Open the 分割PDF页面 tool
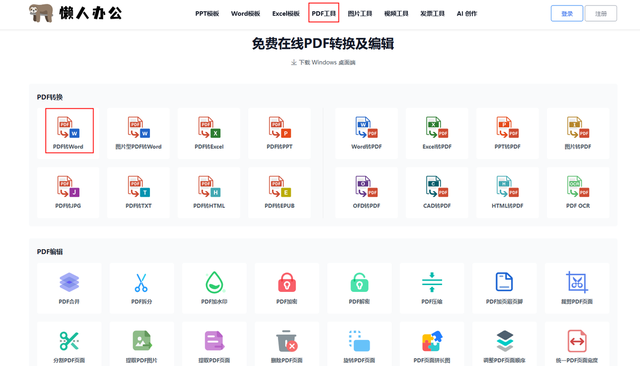The width and height of the screenshot is (640, 366). pyautogui.click(x=69, y=344)
